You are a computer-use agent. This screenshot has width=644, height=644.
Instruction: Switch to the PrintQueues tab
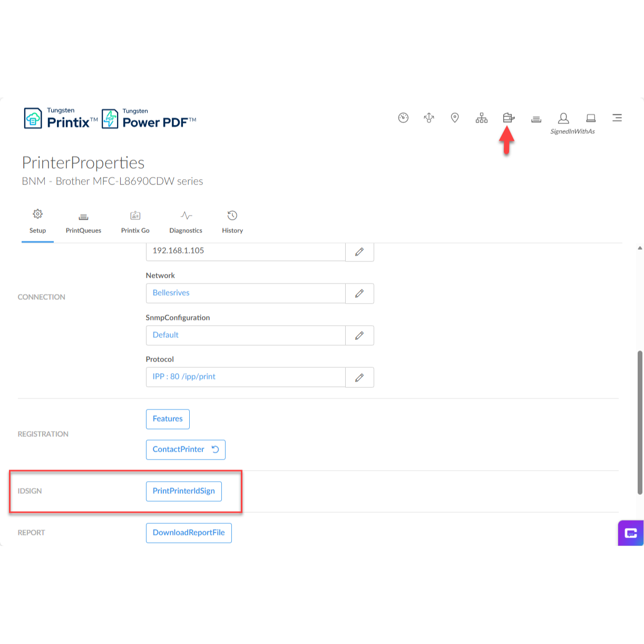click(x=83, y=222)
